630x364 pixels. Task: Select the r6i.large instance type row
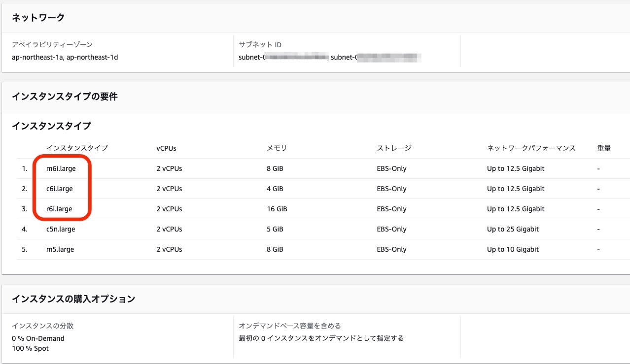tap(59, 209)
